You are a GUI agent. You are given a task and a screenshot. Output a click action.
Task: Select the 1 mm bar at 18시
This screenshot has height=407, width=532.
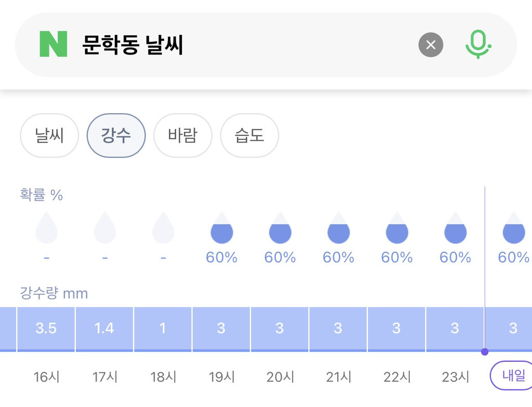(x=163, y=329)
